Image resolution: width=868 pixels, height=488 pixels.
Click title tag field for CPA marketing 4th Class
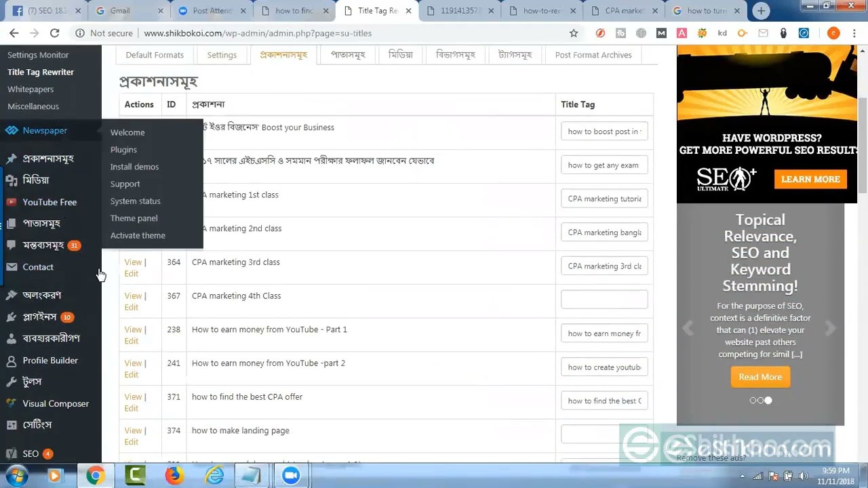pyautogui.click(x=604, y=300)
